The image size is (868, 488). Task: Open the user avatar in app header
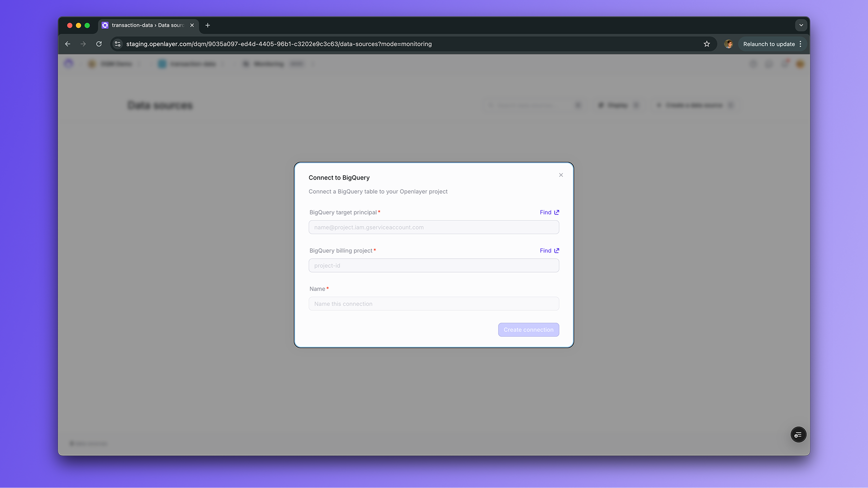point(800,64)
